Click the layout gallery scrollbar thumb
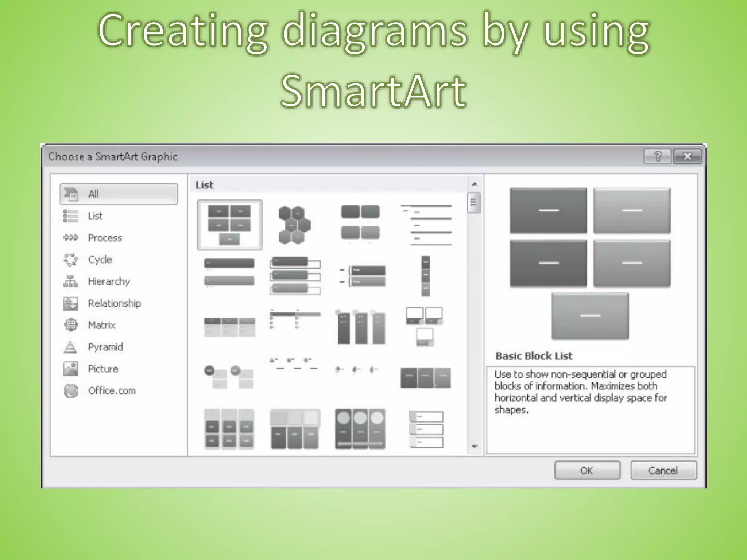The image size is (747, 560). click(474, 202)
